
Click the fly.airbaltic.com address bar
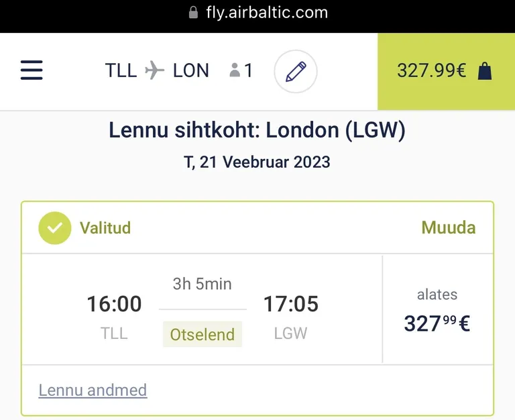(x=257, y=13)
